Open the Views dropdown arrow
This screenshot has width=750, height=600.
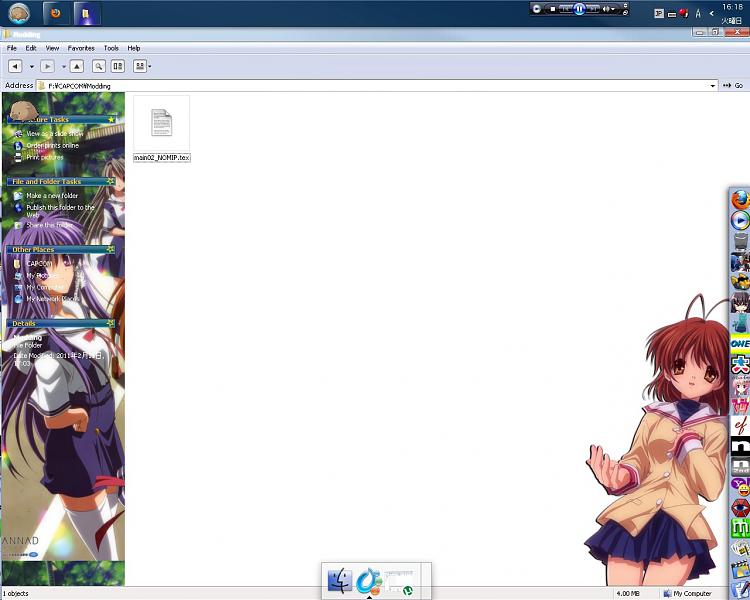click(x=150, y=67)
